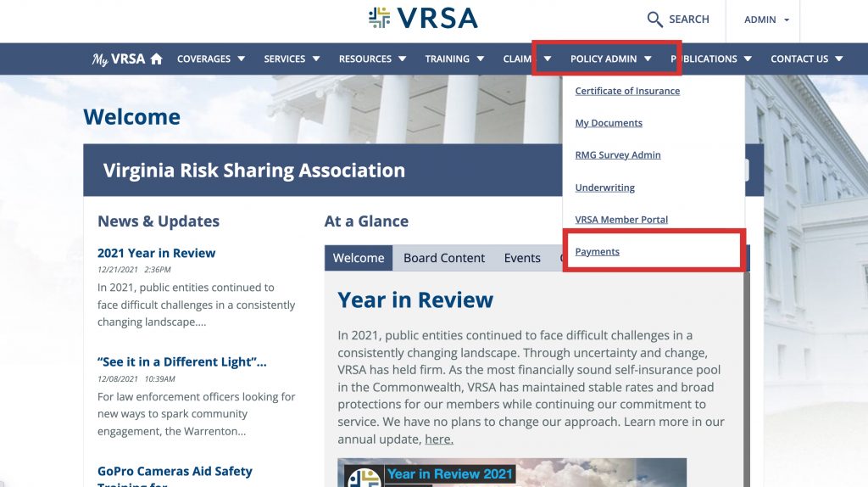Viewport: 868px width, 487px height.
Task: Click the Virginia Risk Sharing Association banner title
Action: point(254,170)
